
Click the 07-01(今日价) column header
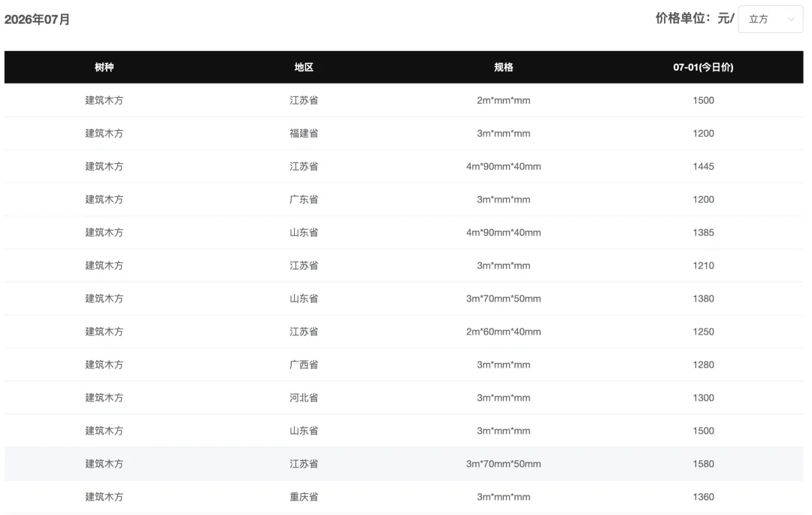[703, 67]
